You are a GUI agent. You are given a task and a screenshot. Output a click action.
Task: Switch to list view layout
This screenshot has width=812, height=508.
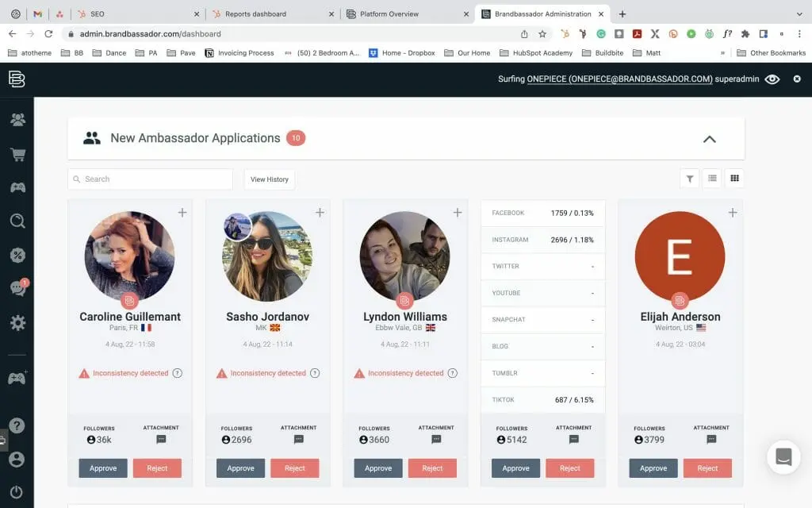click(x=712, y=179)
